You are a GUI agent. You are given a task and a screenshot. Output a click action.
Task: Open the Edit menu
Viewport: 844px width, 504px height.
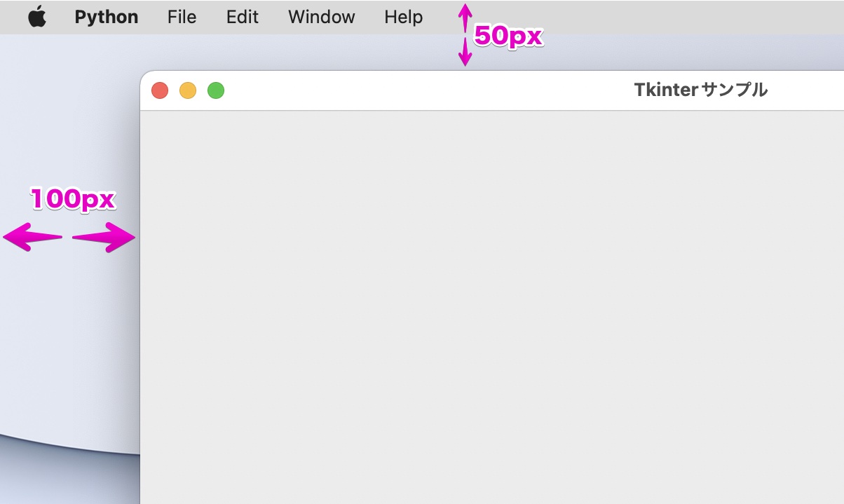pos(242,16)
